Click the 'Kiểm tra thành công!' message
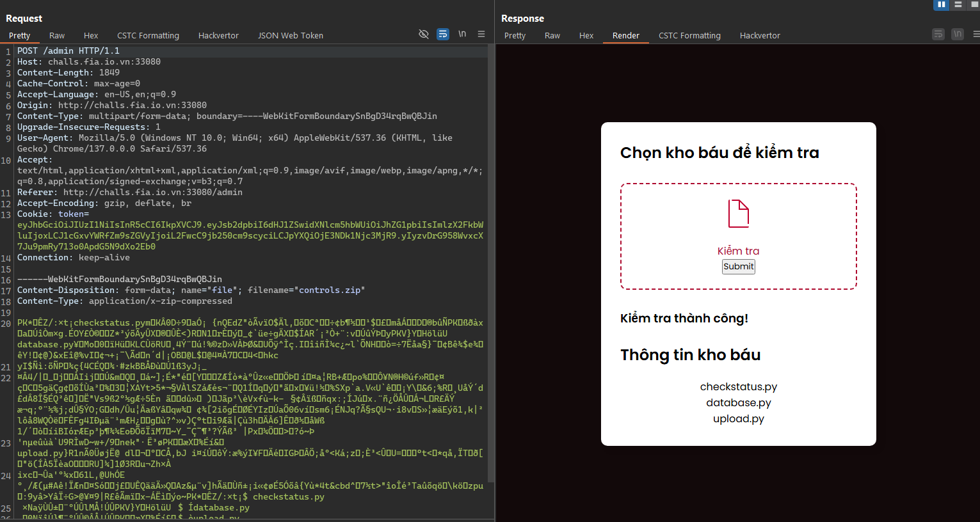 point(684,318)
